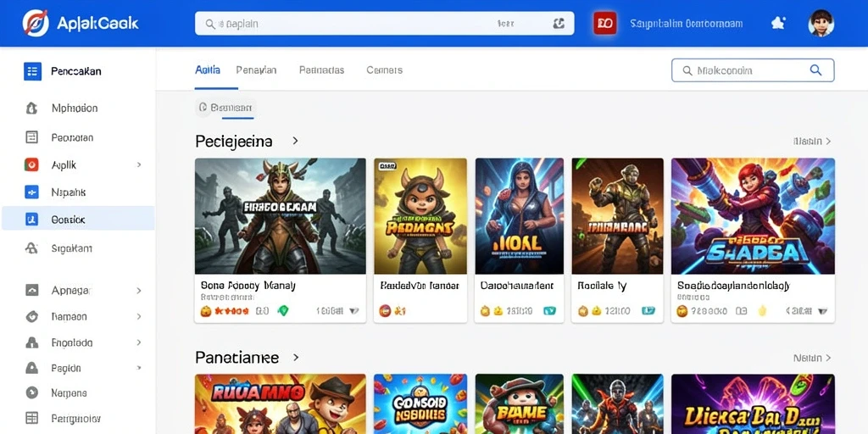868x434 pixels.
Task: Click teal badge icon on Roolale ly card
Action: [648, 311]
